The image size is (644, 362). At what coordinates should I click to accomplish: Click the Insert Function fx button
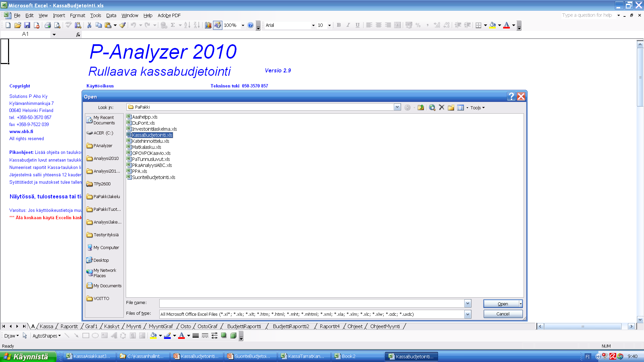pos(78,34)
